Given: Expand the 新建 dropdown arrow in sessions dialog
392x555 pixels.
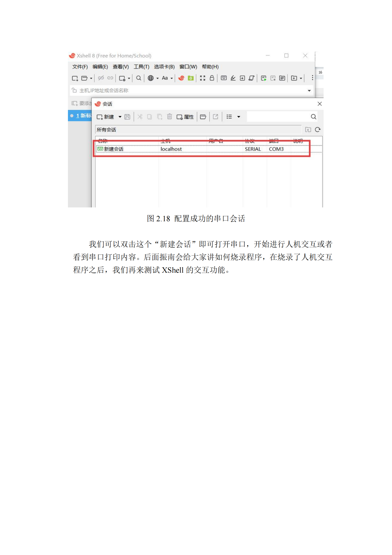Looking at the screenshot, I should pos(120,117).
